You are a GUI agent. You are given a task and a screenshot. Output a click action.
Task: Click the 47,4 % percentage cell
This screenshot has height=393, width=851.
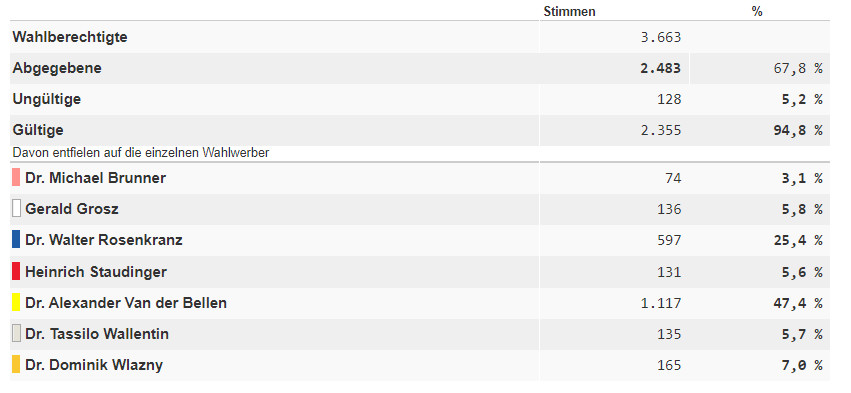798,303
